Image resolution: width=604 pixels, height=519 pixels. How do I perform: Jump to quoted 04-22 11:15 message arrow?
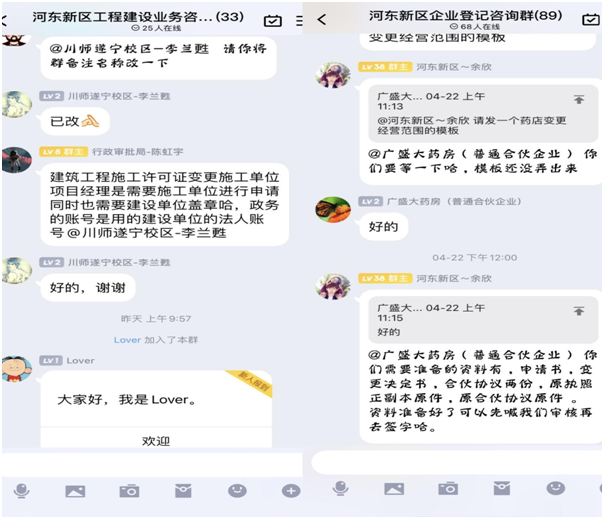click(579, 311)
